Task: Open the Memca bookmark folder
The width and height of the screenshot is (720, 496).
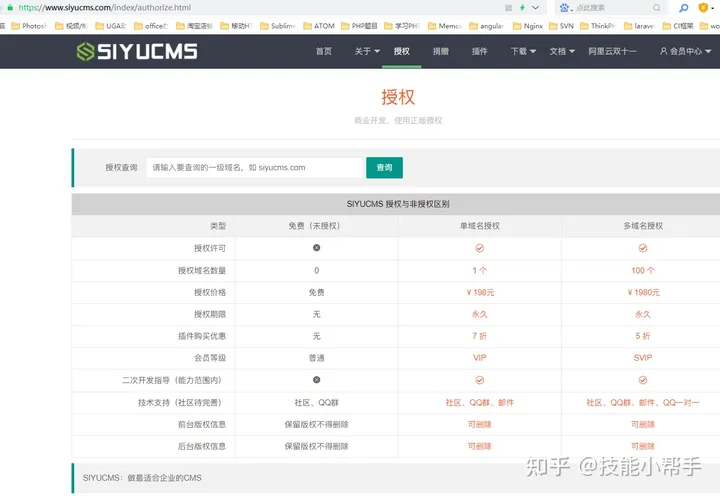Action: point(444,26)
